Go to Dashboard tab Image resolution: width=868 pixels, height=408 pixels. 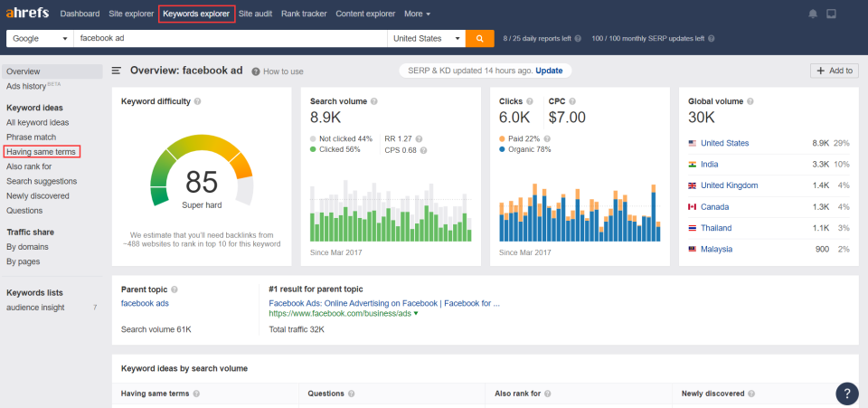click(80, 14)
